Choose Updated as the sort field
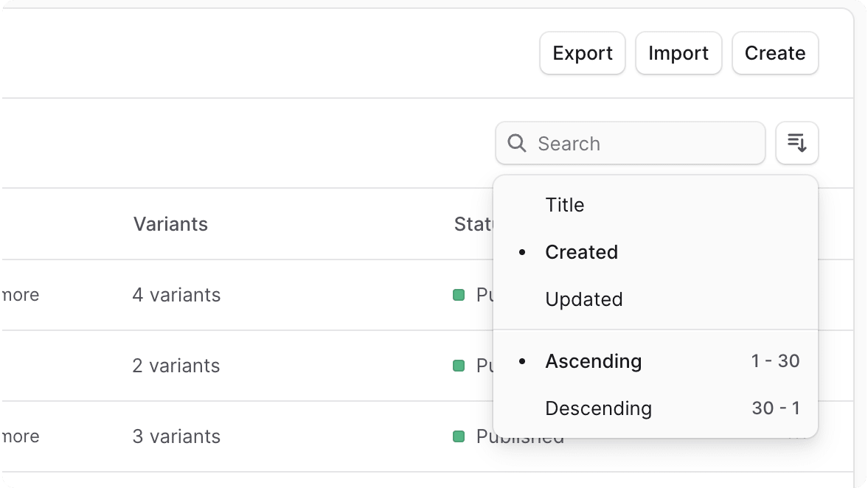This screenshot has width=868, height=488. (x=584, y=299)
